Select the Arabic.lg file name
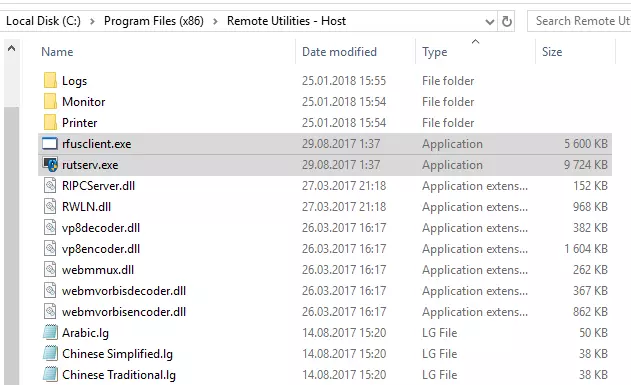Screen dimensions: 631x385 (x=85, y=333)
